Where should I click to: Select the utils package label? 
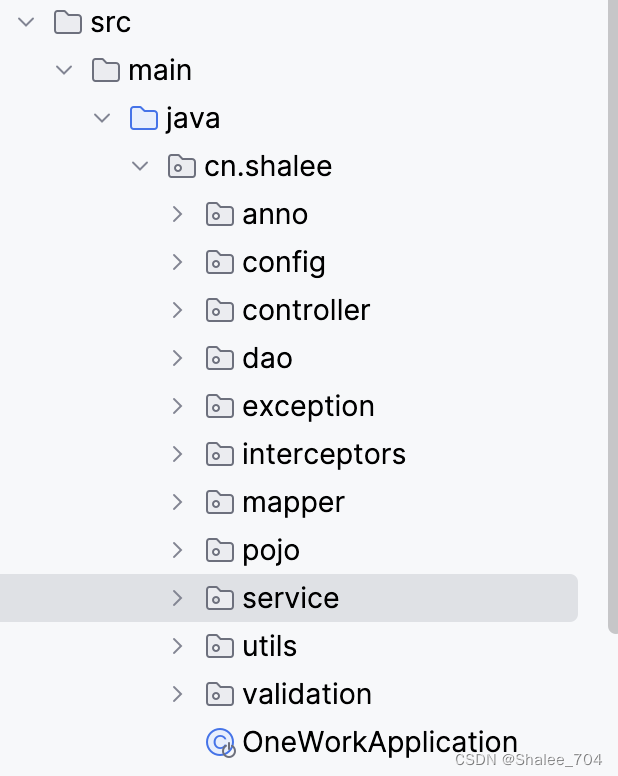269,646
